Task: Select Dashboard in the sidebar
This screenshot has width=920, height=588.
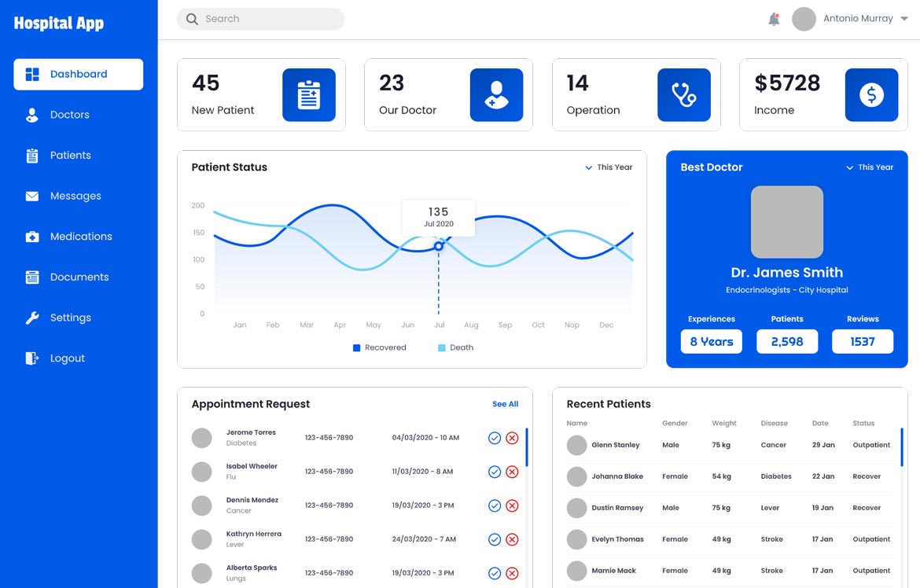Action: click(77, 74)
